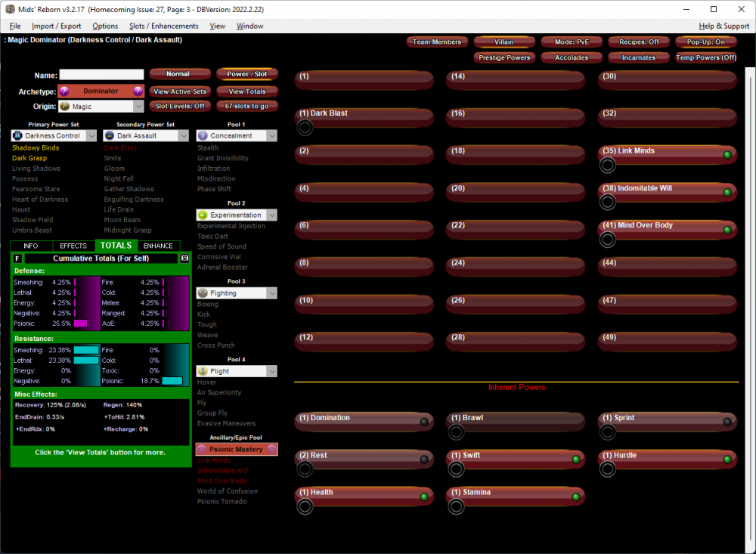Toggle the Domination power indicator on
756x554 pixels.
point(424,422)
